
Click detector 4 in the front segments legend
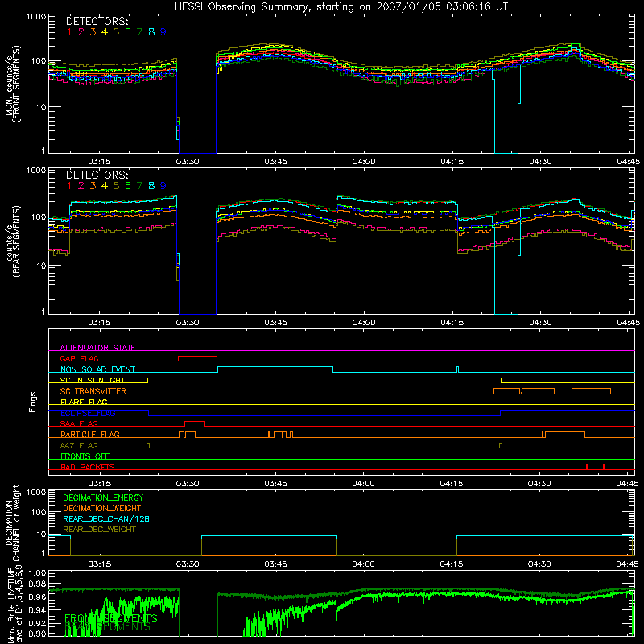pyautogui.click(x=105, y=32)
